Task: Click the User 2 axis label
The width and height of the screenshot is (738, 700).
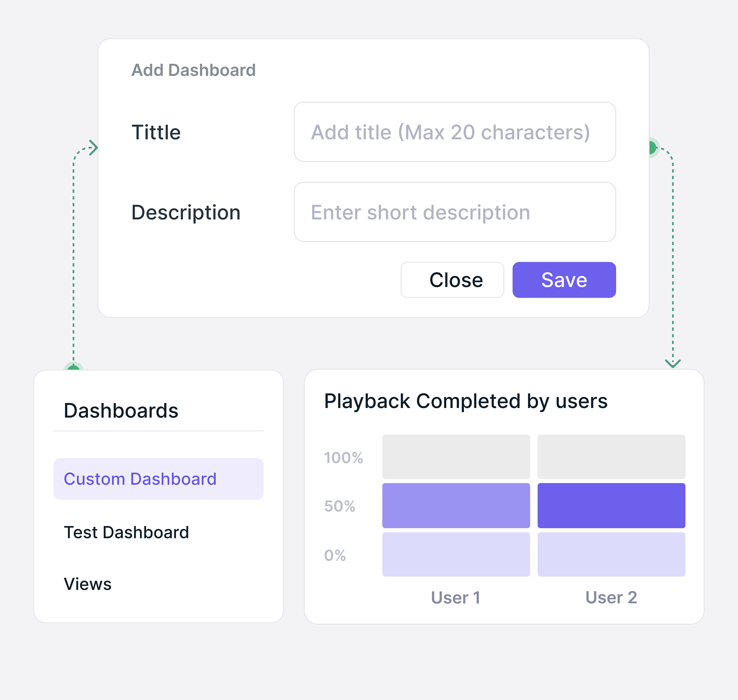Action: coord(611,597)
